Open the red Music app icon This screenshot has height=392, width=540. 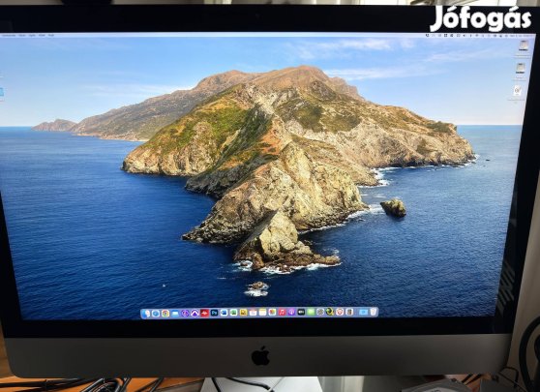tap(282, 313)
